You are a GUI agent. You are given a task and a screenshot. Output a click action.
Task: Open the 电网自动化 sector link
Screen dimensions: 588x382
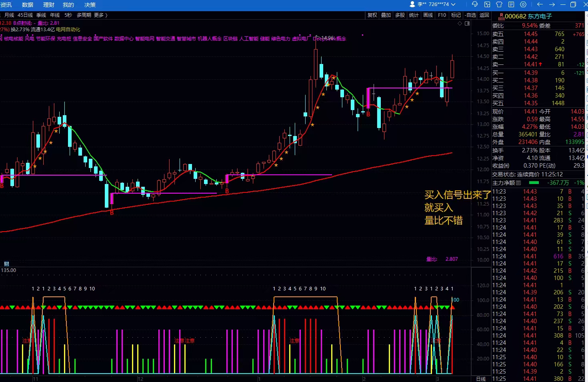68,30
